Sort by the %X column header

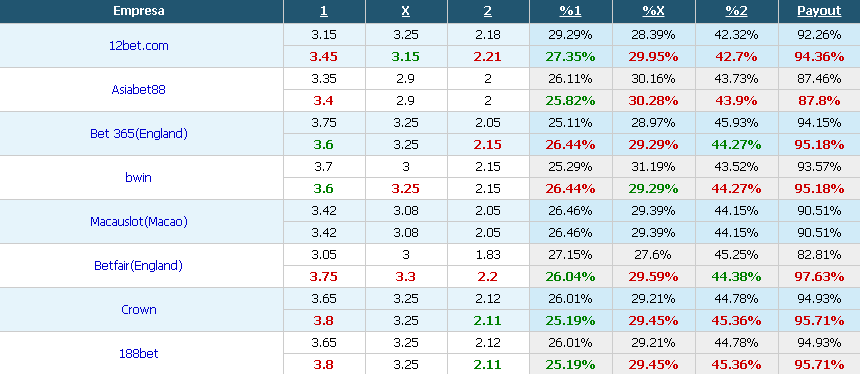653,11
